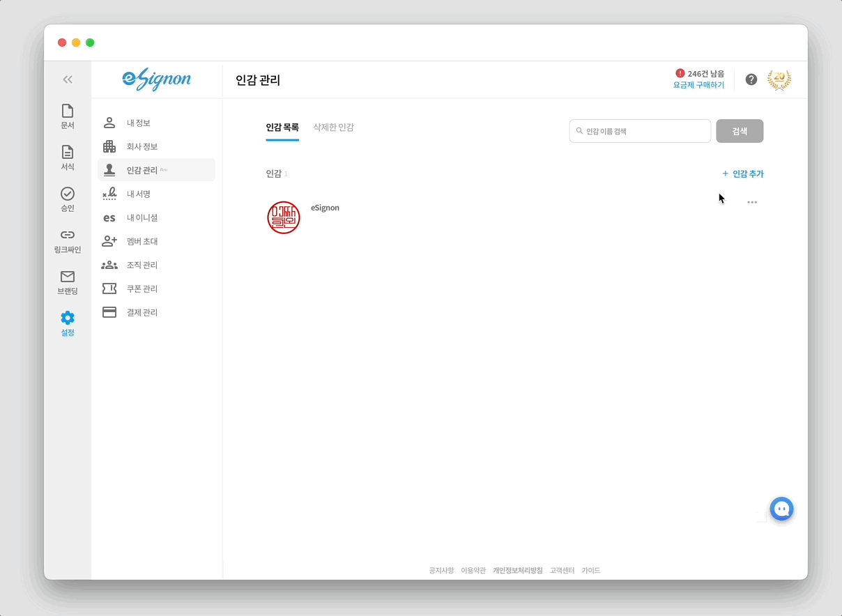Open the 이용약관 footer link
Screen dimensions: 842x616
(473, 570)
